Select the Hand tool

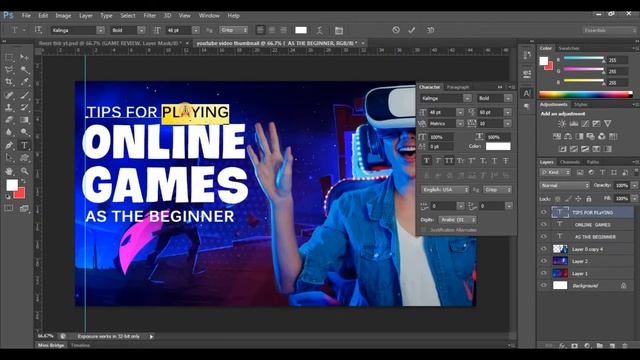pos(9,171)
